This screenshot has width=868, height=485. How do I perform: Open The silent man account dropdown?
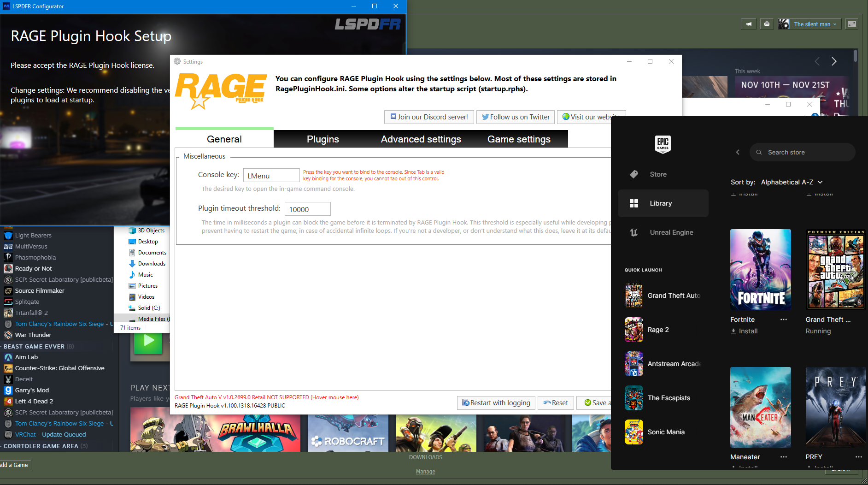point(815,24)
